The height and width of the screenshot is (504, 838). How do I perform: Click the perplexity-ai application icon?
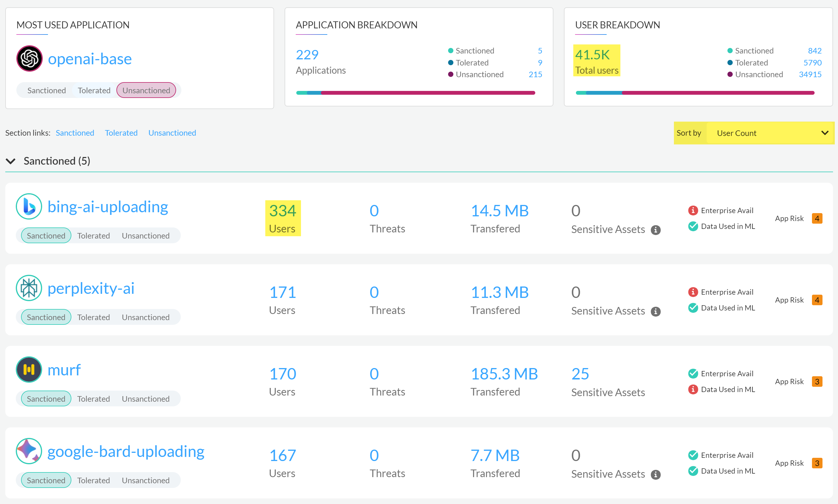(29, 288)
